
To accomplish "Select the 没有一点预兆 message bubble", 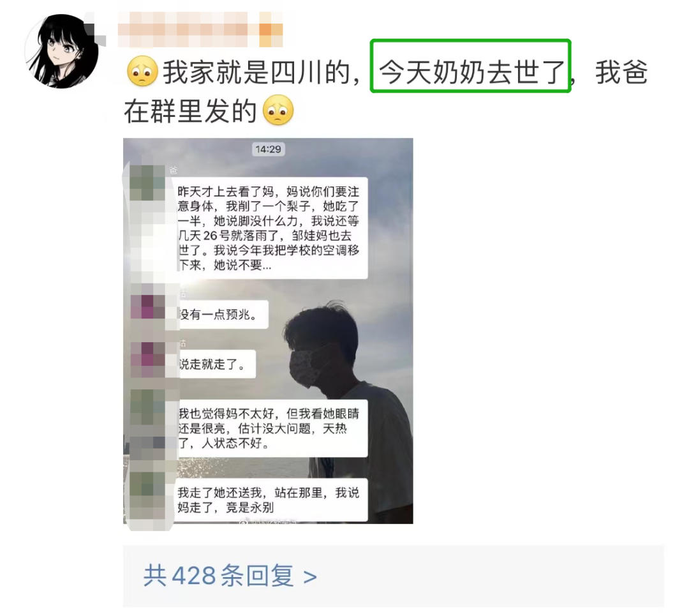I will pyautogui.click(x=223, y=314).
